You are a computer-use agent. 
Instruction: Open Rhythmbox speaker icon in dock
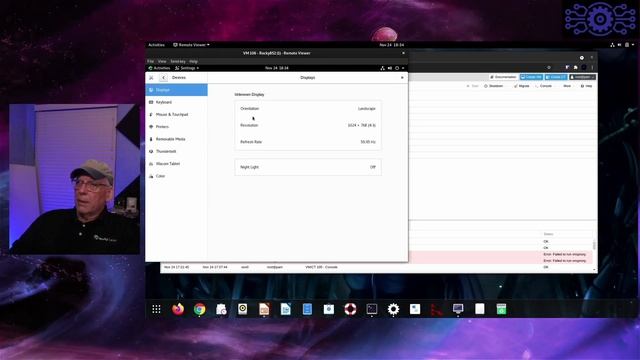pos(242,309)
